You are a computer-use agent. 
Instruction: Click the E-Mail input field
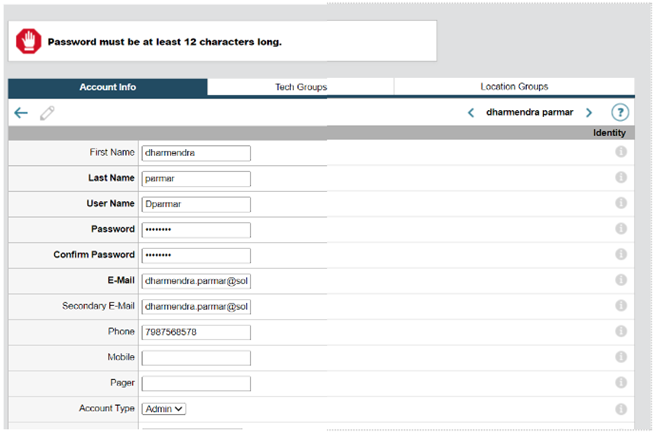196,281
